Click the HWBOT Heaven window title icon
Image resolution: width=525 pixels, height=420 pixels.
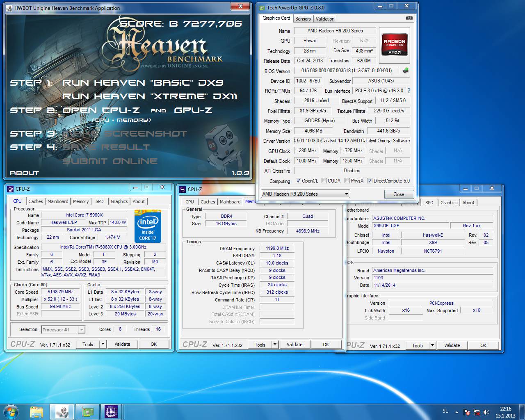point(9,8)
